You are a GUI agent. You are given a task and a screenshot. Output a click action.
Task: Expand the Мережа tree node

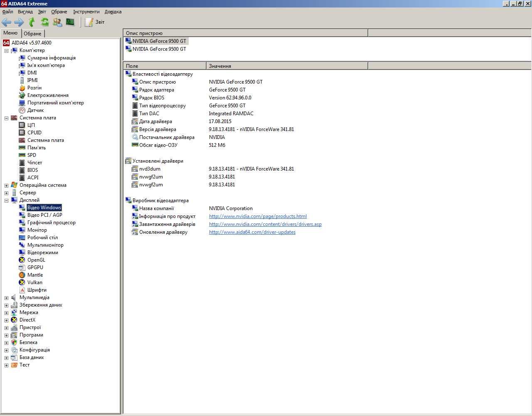coord(6,313)
